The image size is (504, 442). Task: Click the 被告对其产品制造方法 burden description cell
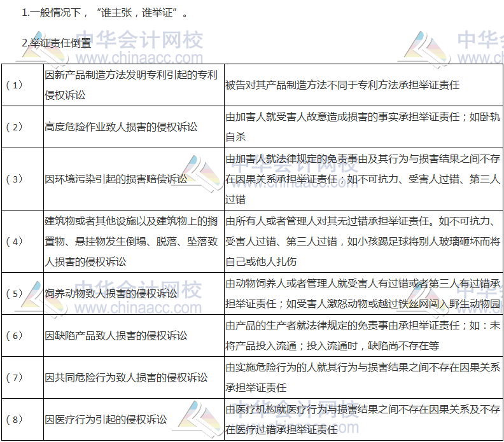pyautogui.click(x=342, y=85)
